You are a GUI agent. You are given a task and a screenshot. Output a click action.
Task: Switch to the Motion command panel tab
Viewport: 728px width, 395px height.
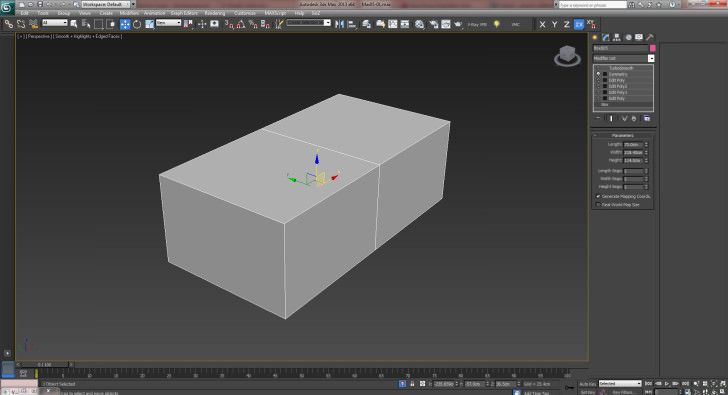(x=628, y=37)
